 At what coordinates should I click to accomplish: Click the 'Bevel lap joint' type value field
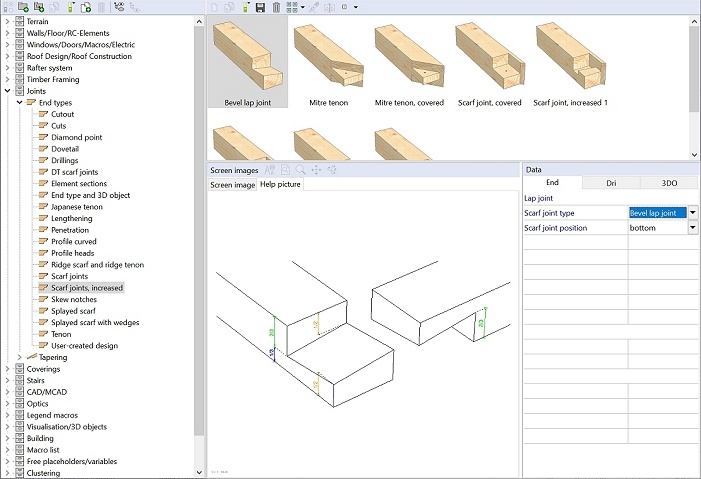[x=658, y=213]
